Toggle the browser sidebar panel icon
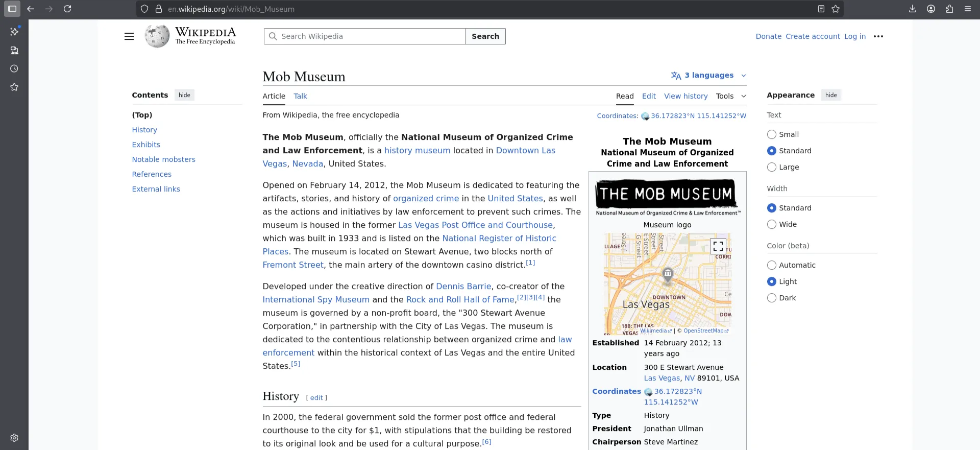Viewport: 980px width, 450px height. (x=12, y=9)
